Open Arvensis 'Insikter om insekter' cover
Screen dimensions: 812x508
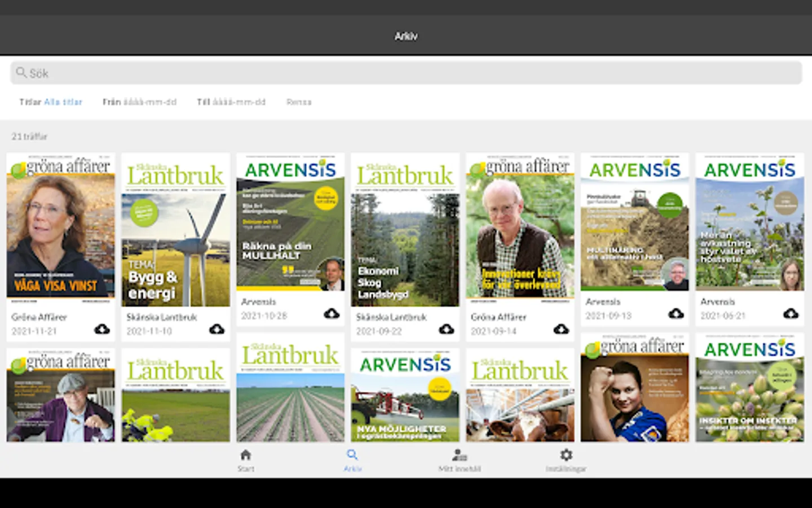[x=750, y=387]
